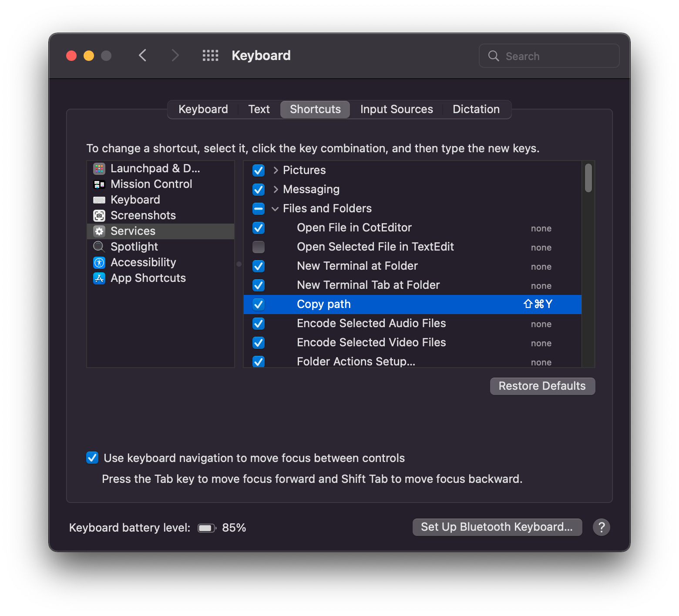Uncheck the Pictures services group checkbox
Viewport: 679px width, 616px height.
(x=259, y=171)
